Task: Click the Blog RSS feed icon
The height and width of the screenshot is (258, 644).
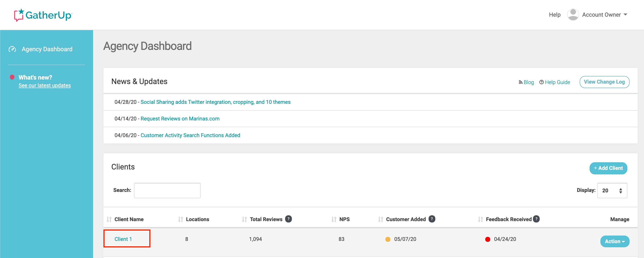Action: 521,82
